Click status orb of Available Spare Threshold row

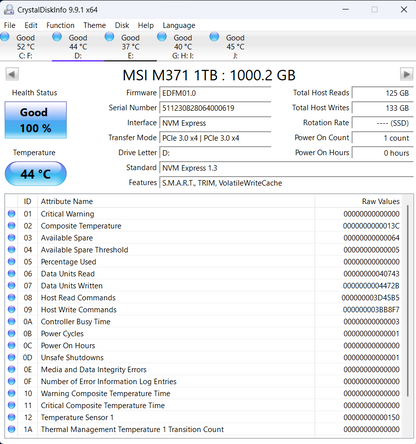(x=12, y=250)
